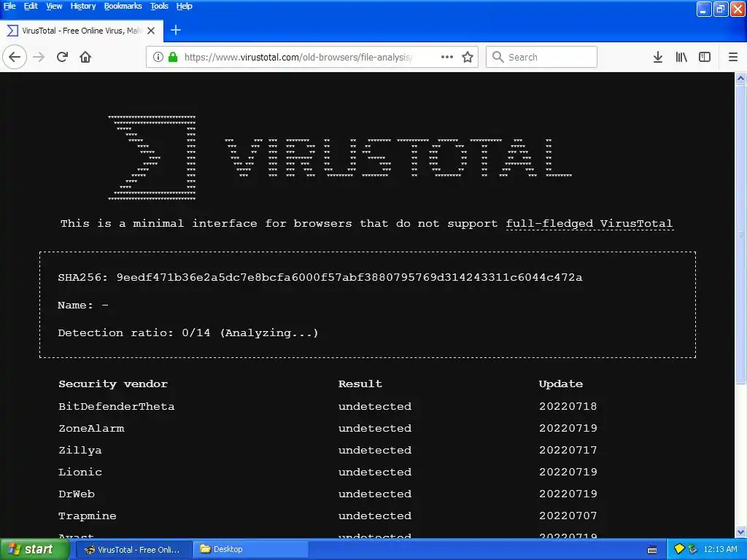Image resolution: width=747 pixels, height=560 pixels.
Task: Click the page scrollbar down arrow
Action: (x=740, y=532)
